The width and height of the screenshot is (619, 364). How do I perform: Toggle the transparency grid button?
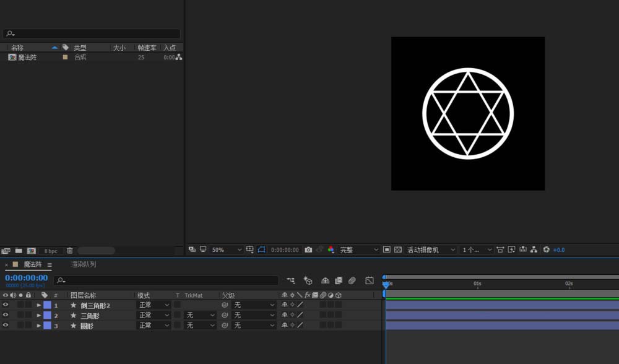pyautogui.click(x=397, y=250)
